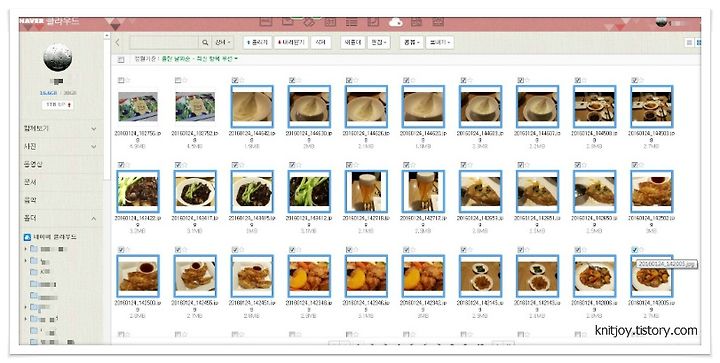Viewport: 720px width, 363px height.
Task: Select 사진 in the sidebar
Action: pos(30,146)
